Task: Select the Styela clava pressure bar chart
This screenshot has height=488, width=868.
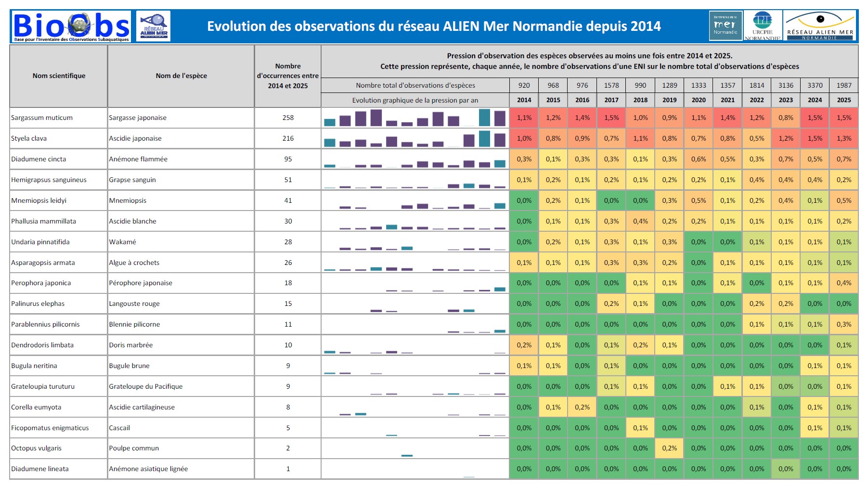Action: click(x=415, y=138)
